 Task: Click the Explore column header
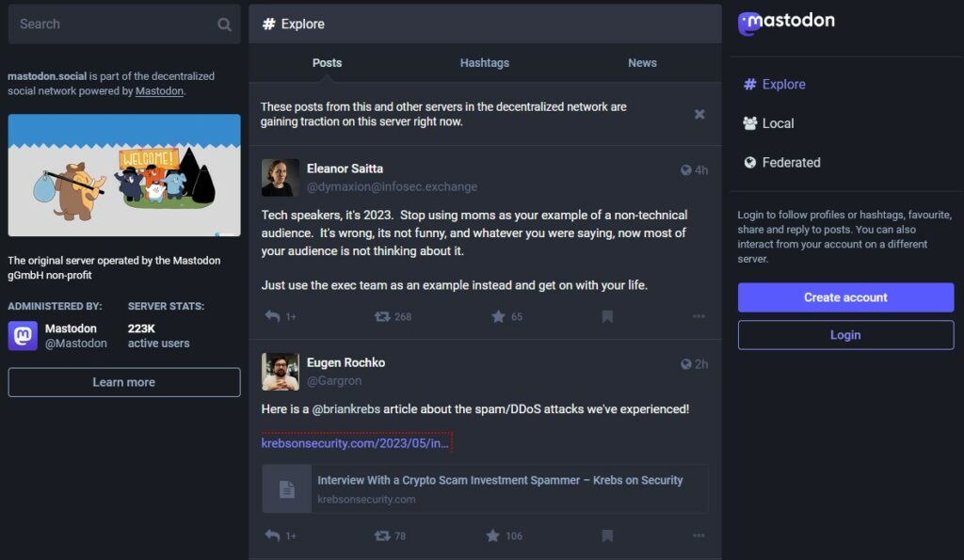pyautogui.click(x=485, y=24)
